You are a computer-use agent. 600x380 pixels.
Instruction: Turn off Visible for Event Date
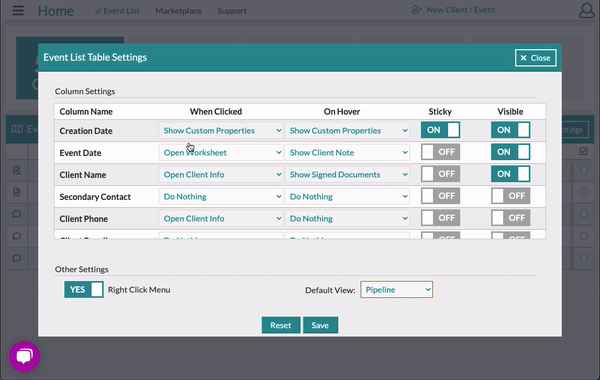510,152
